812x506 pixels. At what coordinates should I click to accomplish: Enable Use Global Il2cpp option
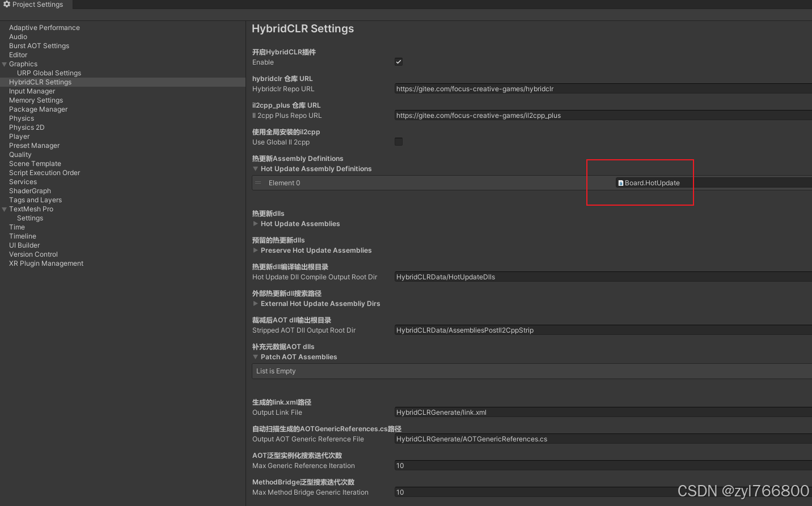click(399, 142)
